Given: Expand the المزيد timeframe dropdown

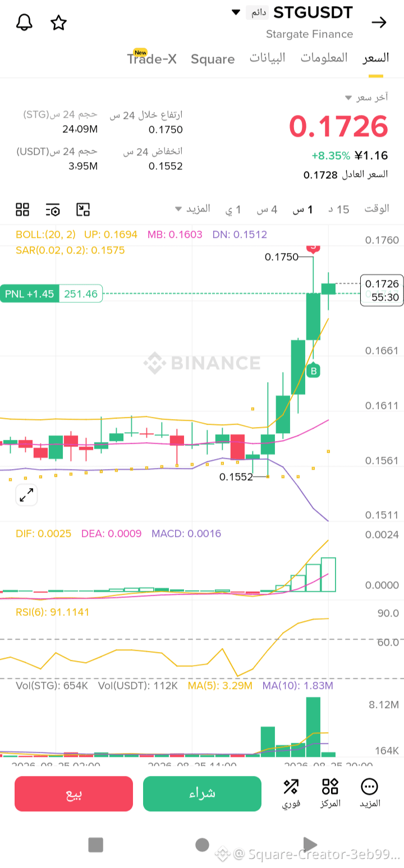Looking at the screenshot, I should (192, 209).
